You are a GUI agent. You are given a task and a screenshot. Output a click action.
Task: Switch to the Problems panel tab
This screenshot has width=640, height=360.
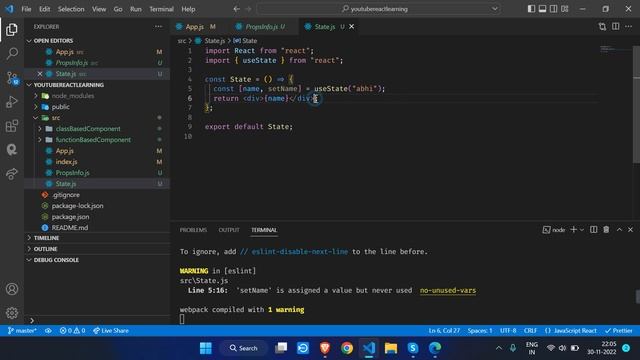coord(193,230)
